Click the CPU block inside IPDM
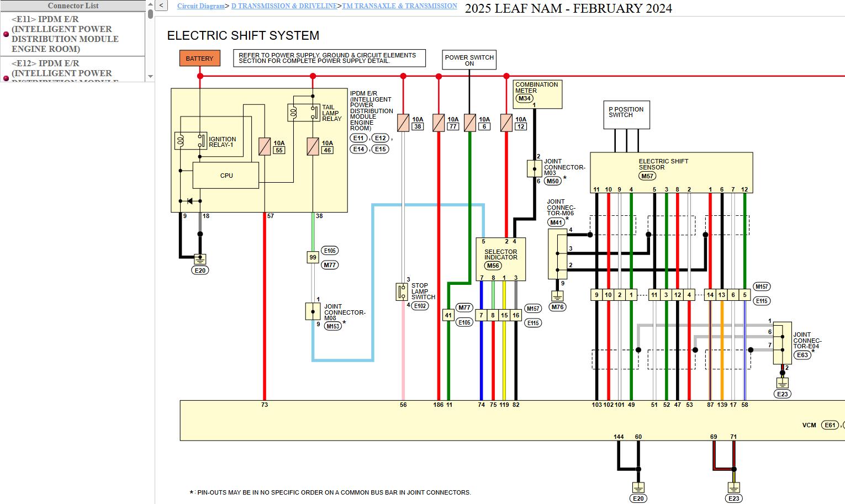The width and height of the screenshot is (845, 504). (x=226, y=176)
